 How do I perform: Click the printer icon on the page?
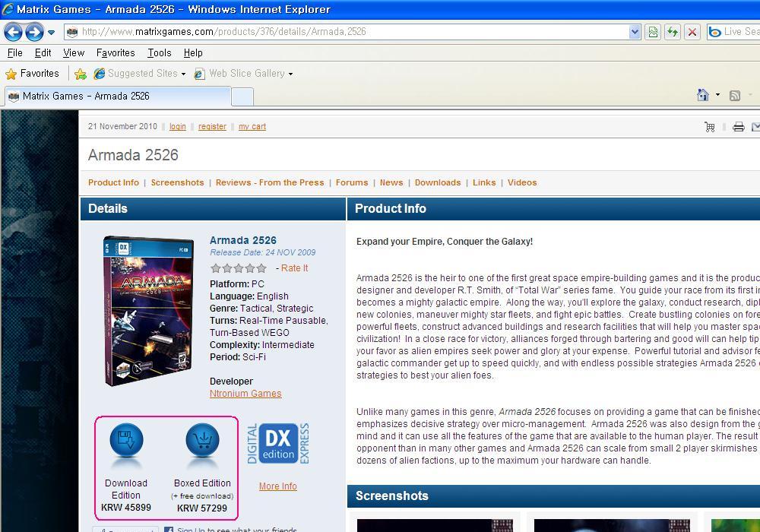[739, 127]
